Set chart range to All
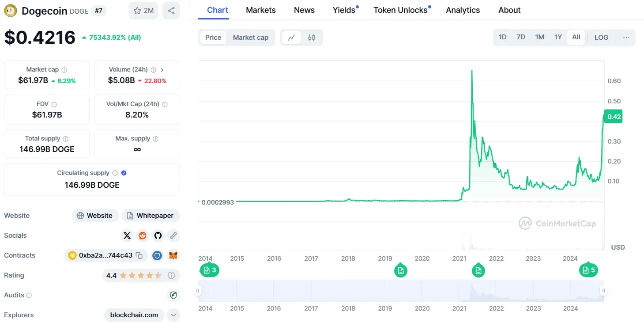 pos(576,37)
